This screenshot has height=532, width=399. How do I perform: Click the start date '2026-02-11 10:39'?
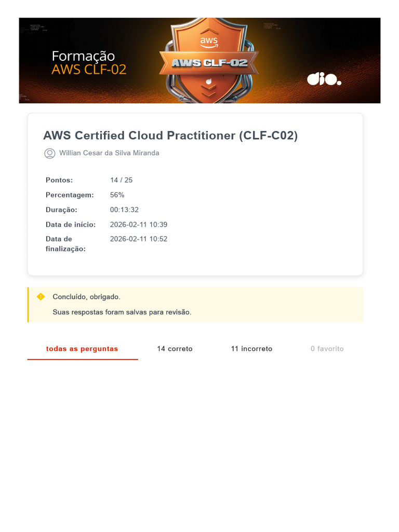138,224
